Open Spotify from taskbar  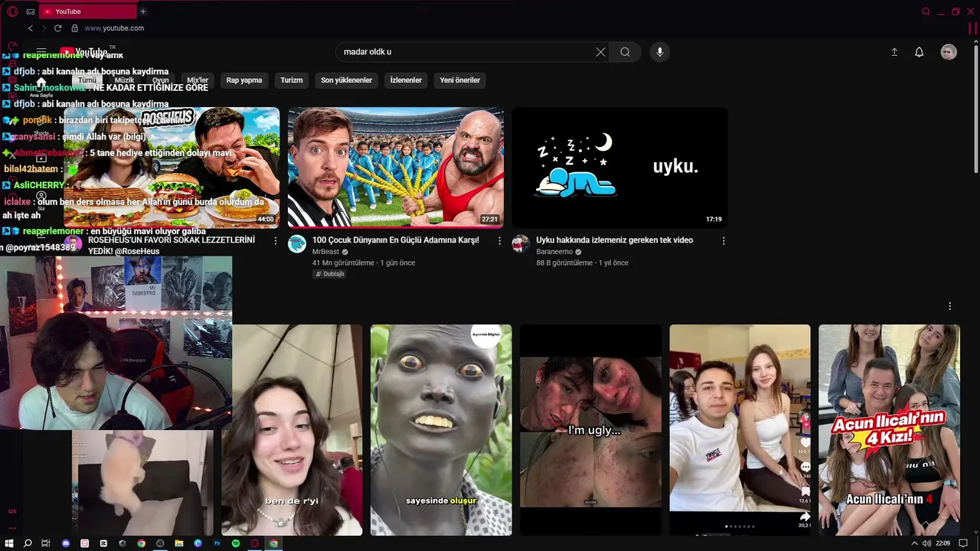236,543
